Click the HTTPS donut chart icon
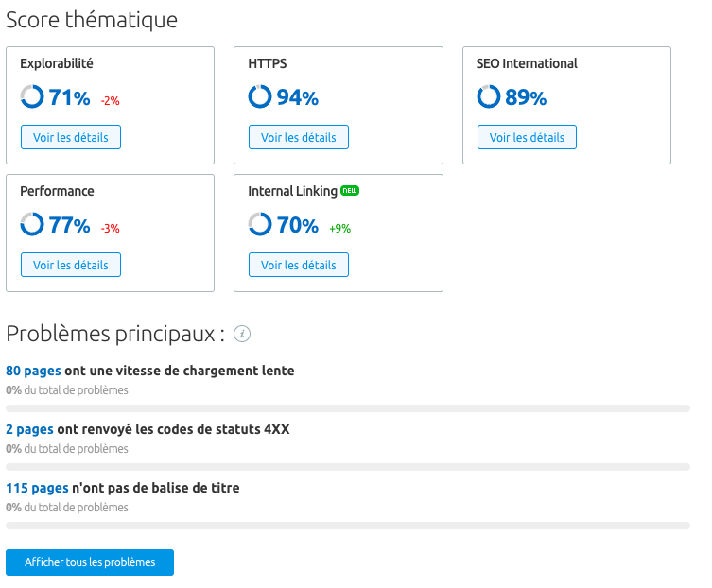 click(260, 96)
